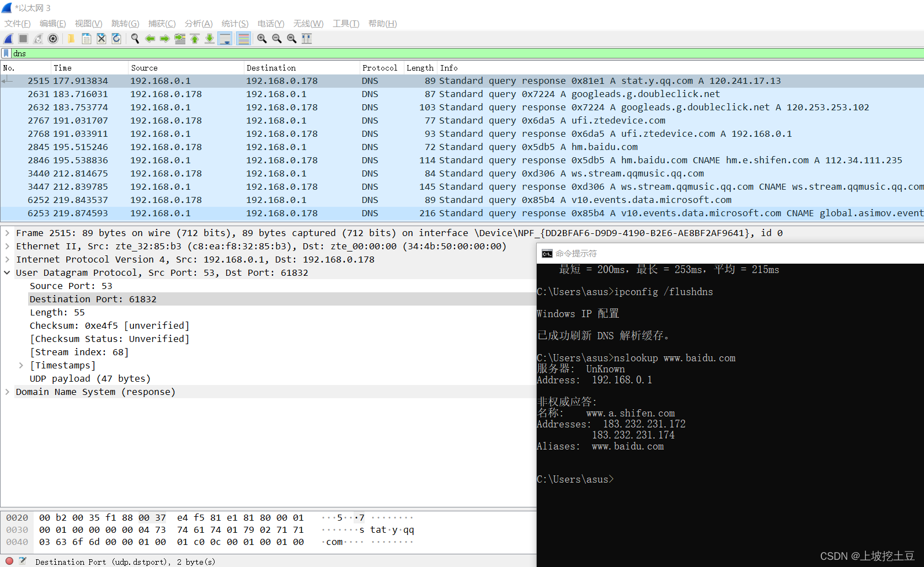Sort packets by Destination column

pos(302,68)
